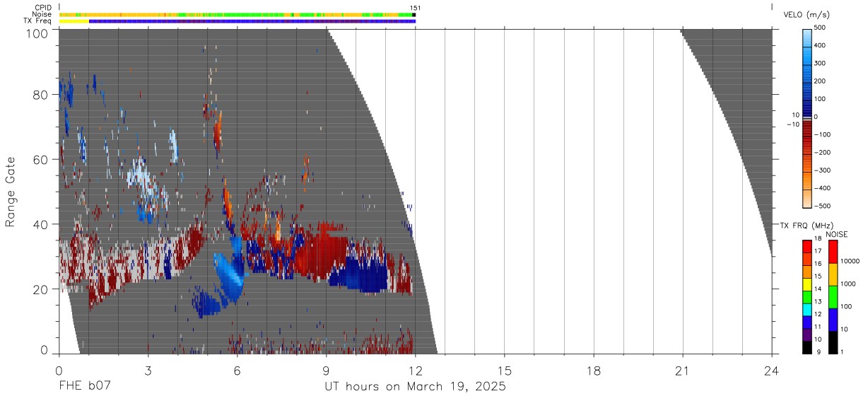Click the '1000' noise scale label
This screenshot has width=868, height=401.
(847, 284)
